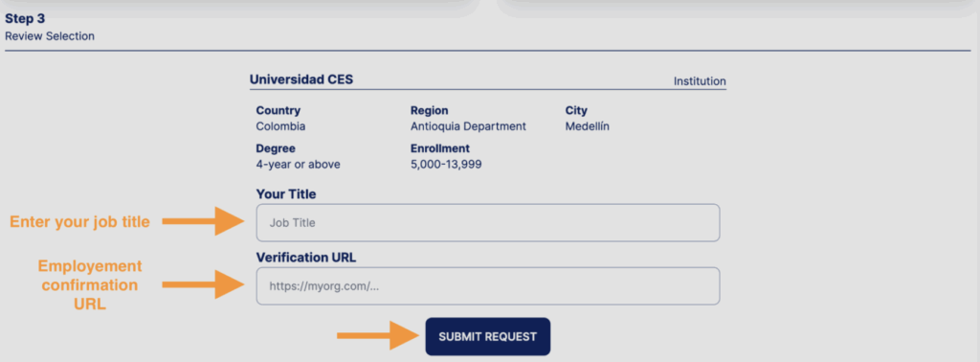Viewport: 980px width, 362px height.
Task: Click the Job Title input field
Action: (487, 222)
